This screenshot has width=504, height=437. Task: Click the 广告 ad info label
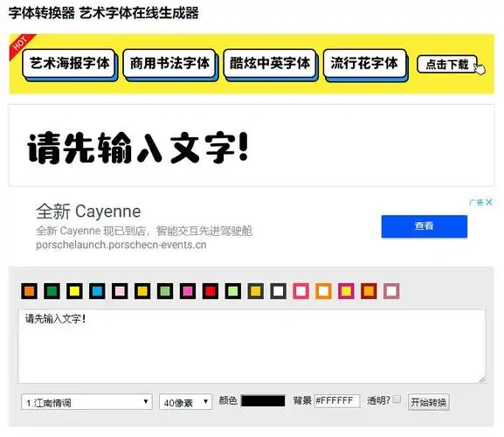476,202
